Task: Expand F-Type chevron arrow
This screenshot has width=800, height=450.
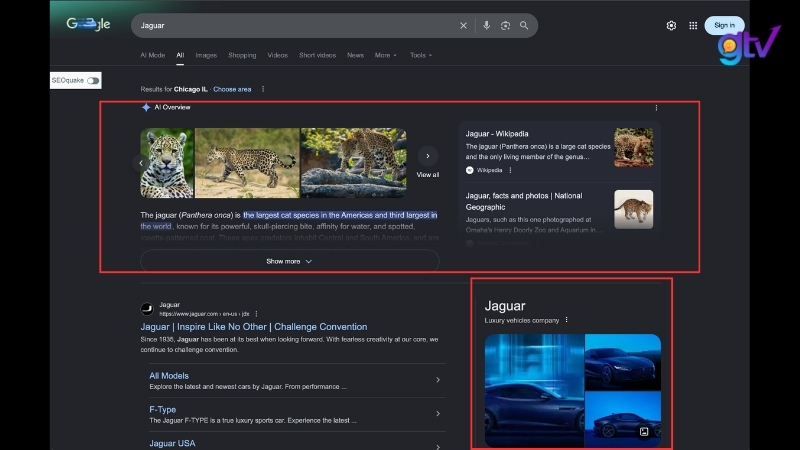Action: 438,413
